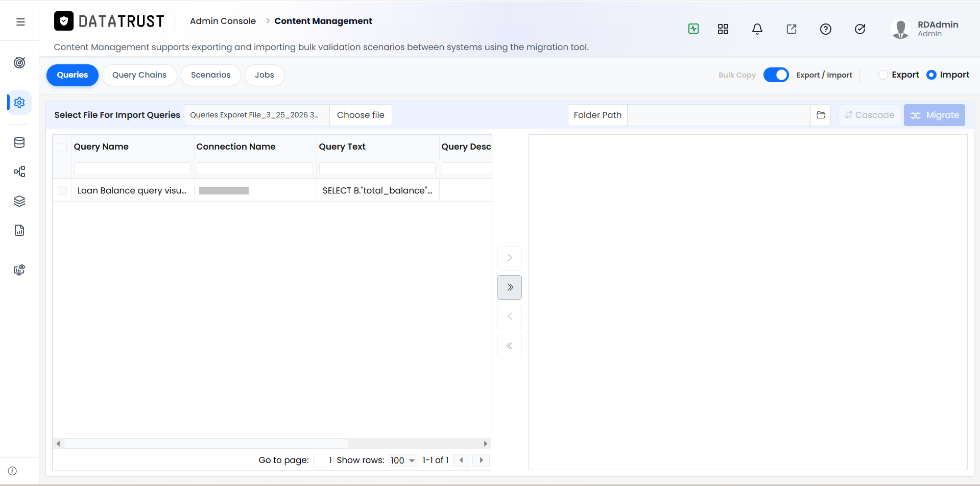
Task: Click the DataTrust shield logo
Action: click(x=64, y=21)
